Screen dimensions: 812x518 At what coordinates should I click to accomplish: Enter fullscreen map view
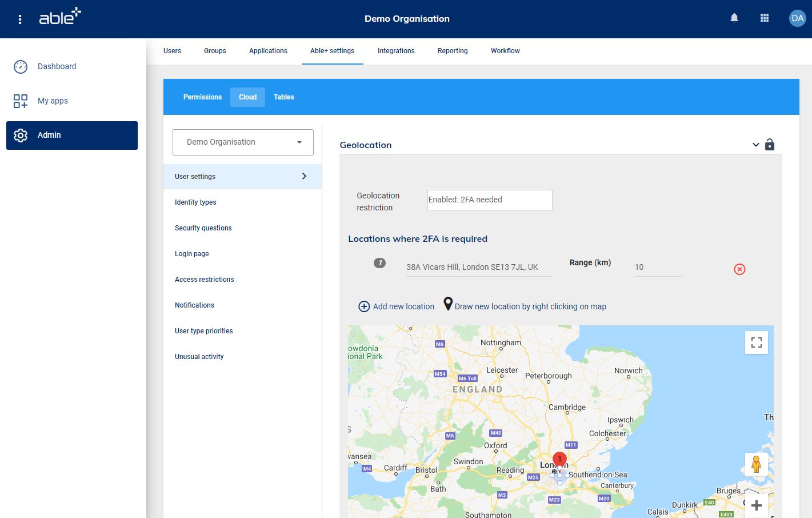coord(756,342)
